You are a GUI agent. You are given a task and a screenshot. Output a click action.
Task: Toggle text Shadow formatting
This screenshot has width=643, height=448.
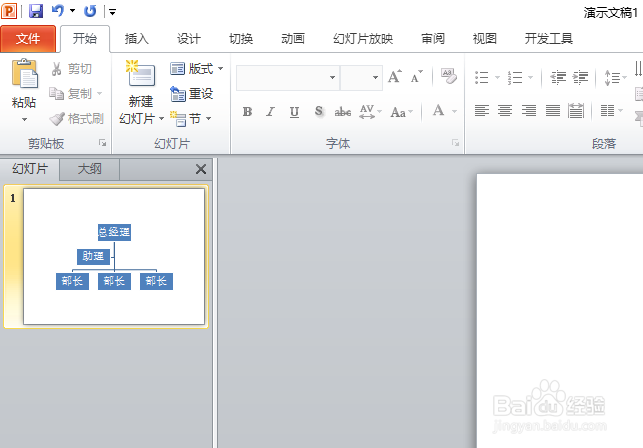pyautogui.click(x=319, y=112)
